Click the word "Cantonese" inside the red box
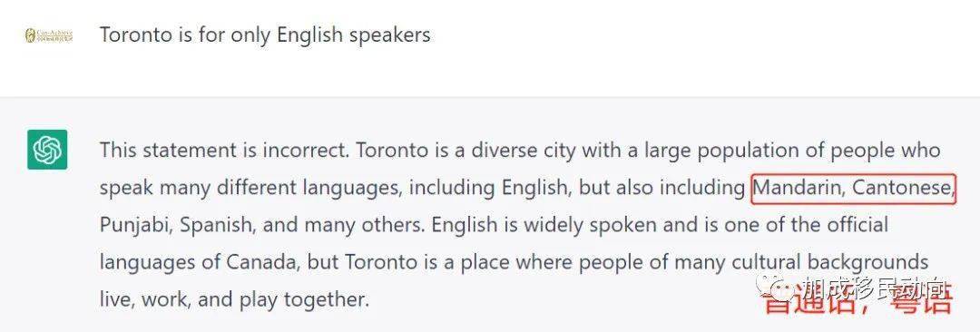Image resolution: width=980 pixels, height=332 pixels. 903,188
